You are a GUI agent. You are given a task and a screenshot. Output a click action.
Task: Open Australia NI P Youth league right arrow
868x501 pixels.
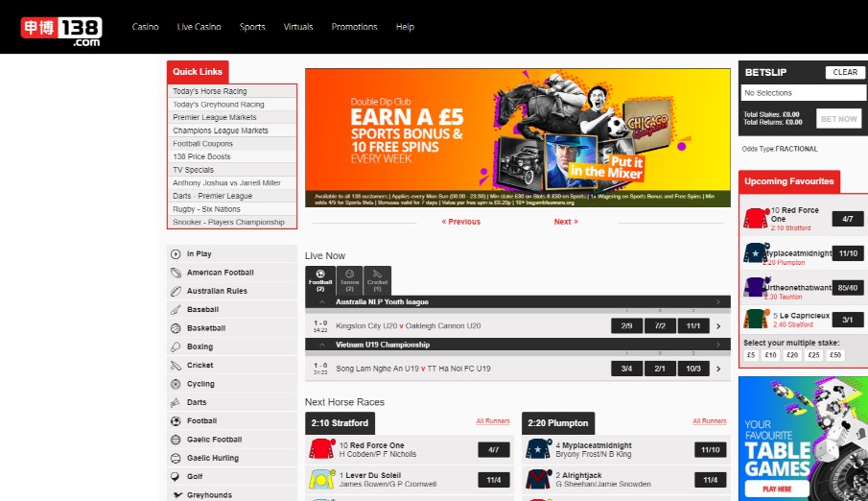718,302
